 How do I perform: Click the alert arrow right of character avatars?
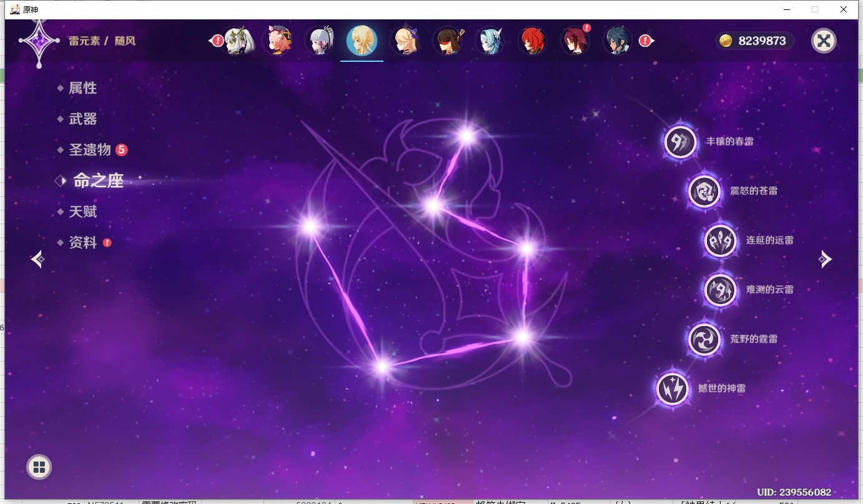(x=646, y=41)
